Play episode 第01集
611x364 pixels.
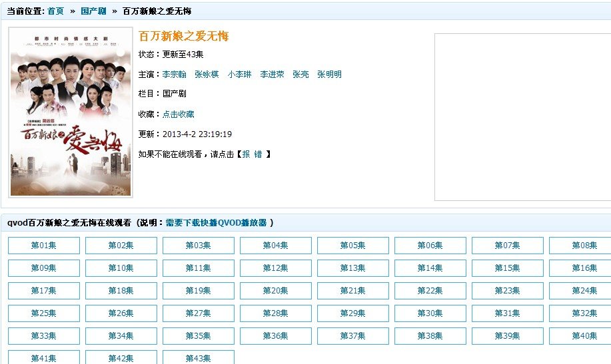pyautogui.click(x=44, y=246)
